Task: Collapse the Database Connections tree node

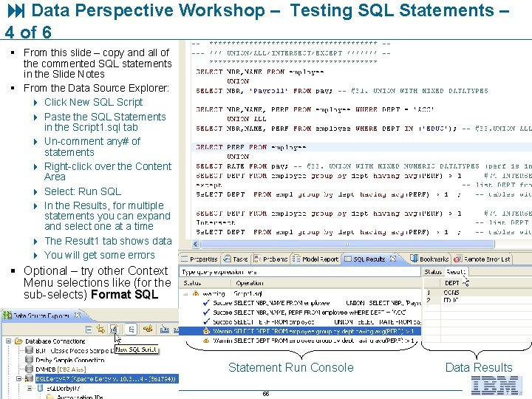Action: pos(9,341)
